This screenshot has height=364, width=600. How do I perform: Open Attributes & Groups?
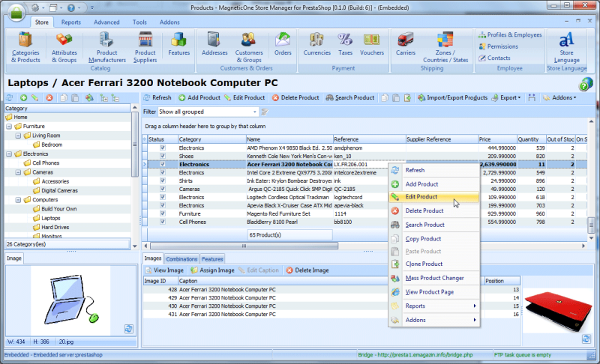[64, 47]
